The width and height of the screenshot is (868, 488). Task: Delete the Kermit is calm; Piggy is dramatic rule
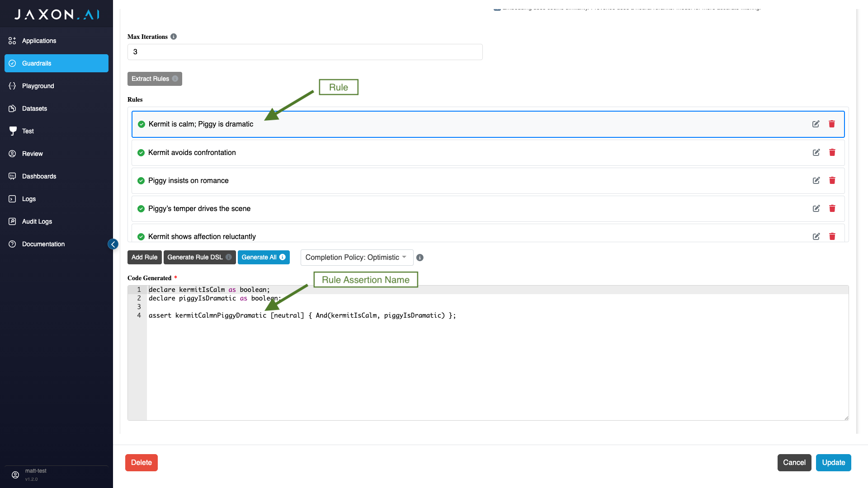(x=831, y=124)
